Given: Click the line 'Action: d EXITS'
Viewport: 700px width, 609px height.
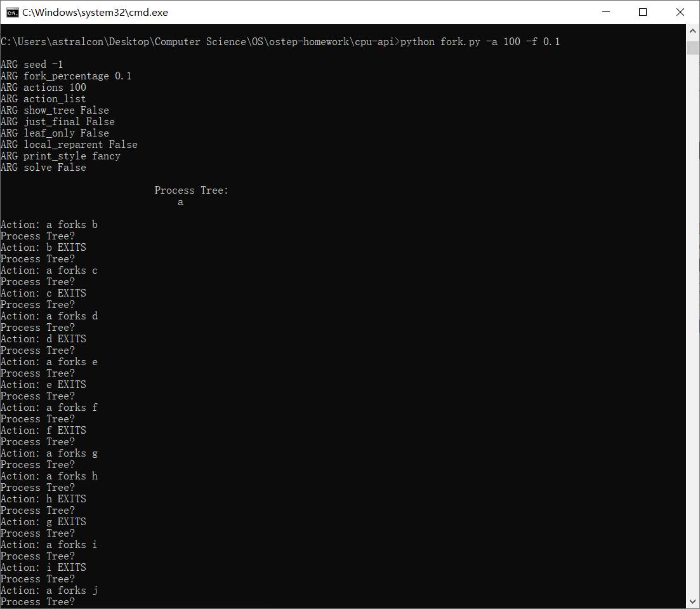Looking at the screenshot, I should point(43,338).
